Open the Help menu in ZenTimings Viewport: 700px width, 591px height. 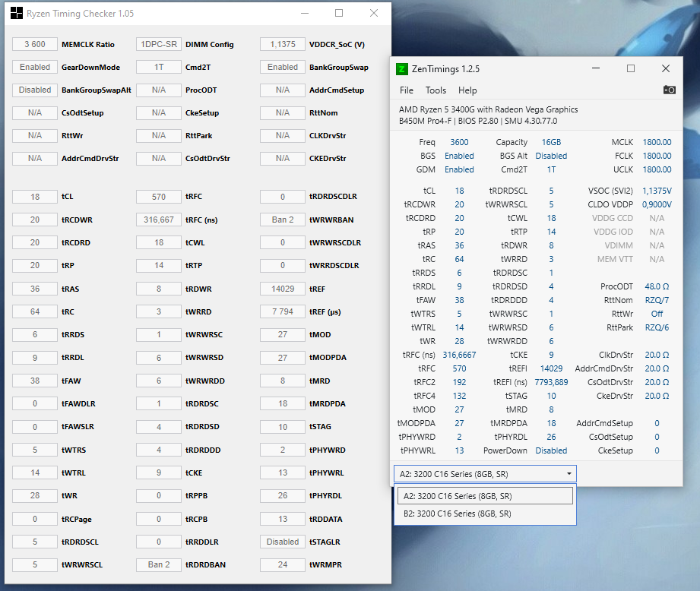[x=467, y=90]
